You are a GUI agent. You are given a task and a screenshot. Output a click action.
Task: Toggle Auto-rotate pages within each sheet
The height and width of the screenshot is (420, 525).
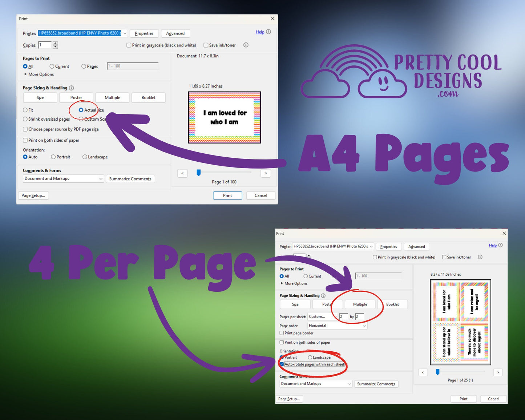pyautogui.click(x=282, y=364)
